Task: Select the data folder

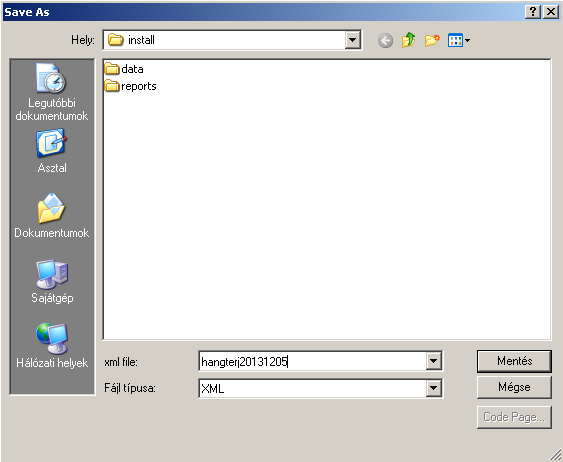Action: point(124,69)
